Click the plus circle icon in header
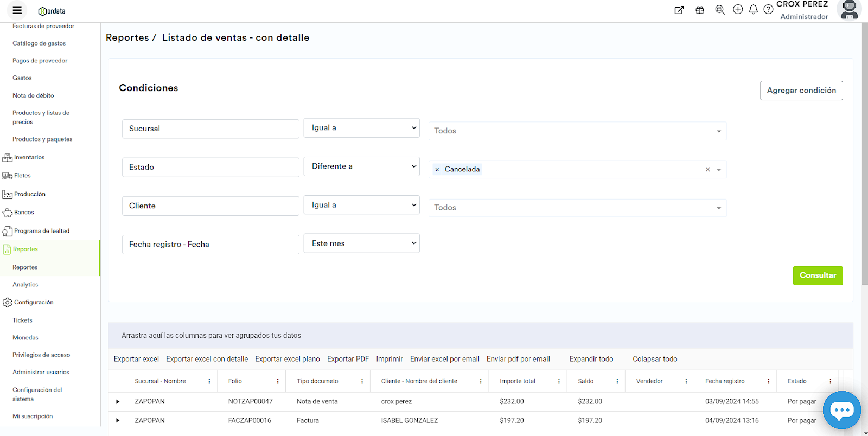 point(738,10)
